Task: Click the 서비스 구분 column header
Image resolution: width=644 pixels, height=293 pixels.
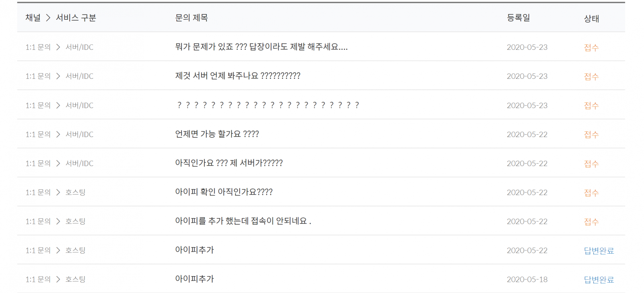Action: pos(76,18)
